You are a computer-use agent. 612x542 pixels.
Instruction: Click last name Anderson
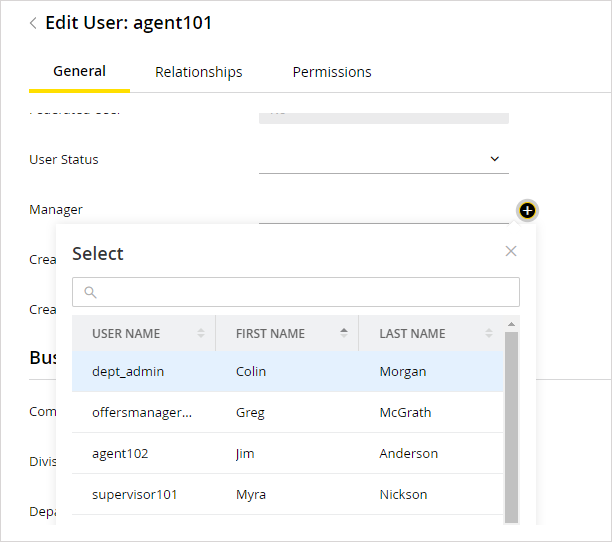[x=409, y=453]
